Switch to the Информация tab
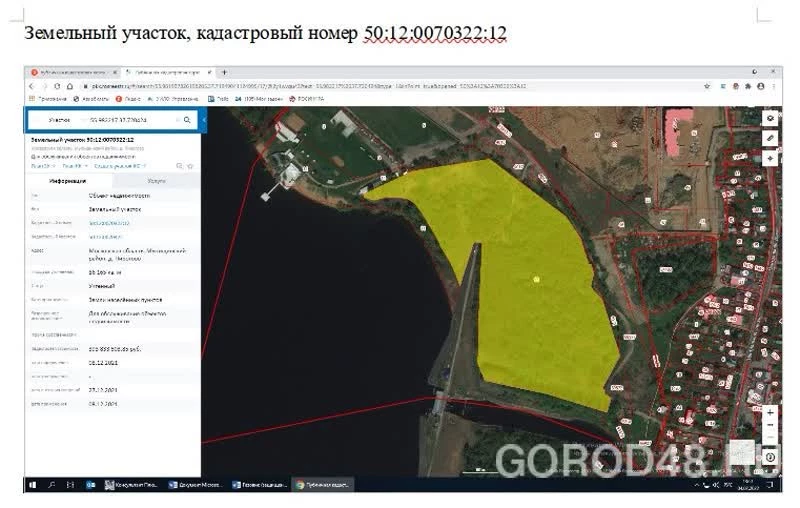 (x=69, y=181)
